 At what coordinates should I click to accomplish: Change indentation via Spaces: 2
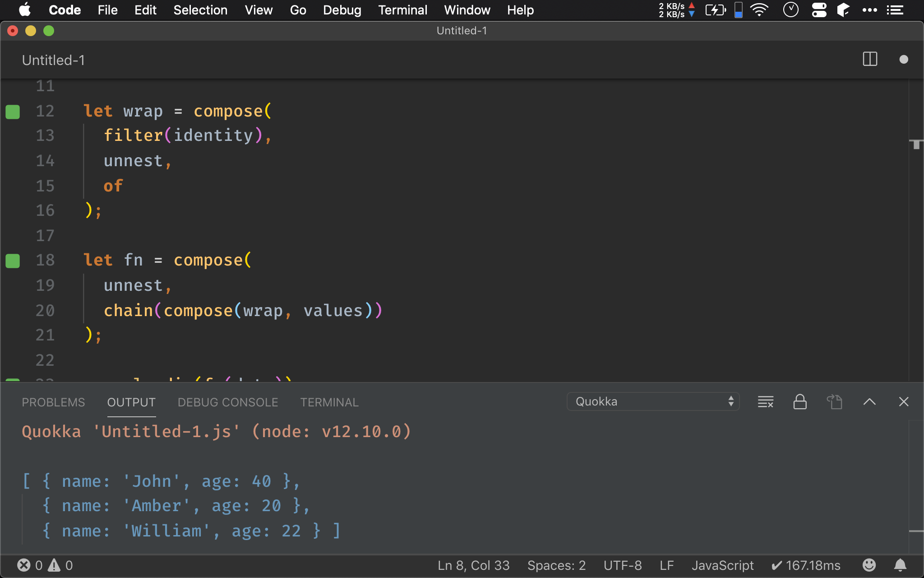556,565
